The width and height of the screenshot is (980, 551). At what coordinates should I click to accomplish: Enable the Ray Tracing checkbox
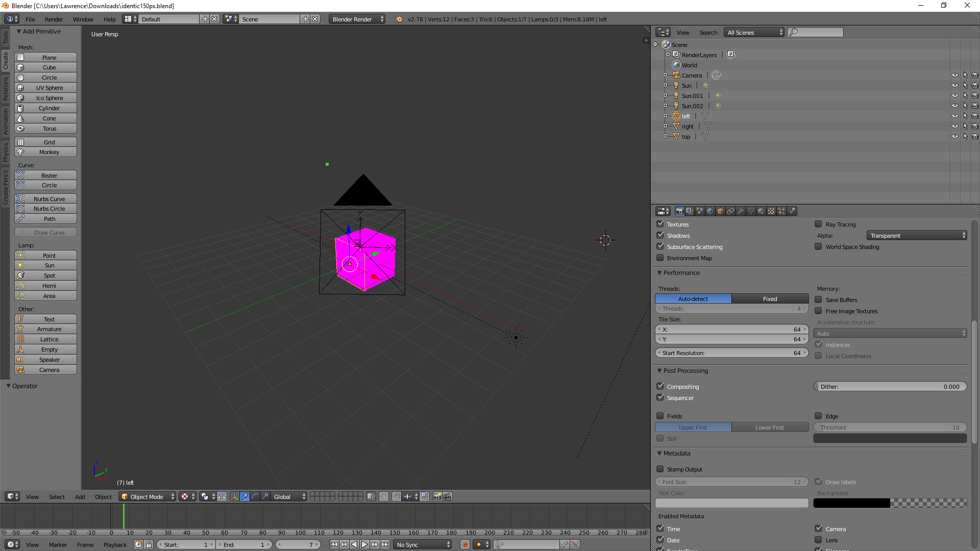[818, 224]
